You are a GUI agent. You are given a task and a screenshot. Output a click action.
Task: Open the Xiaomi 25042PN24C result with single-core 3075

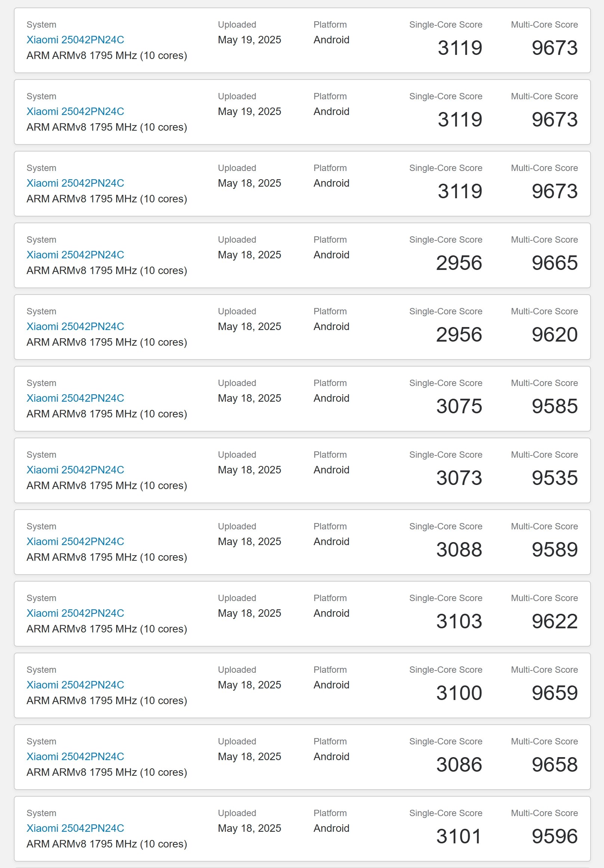click(x=75, y=398)
